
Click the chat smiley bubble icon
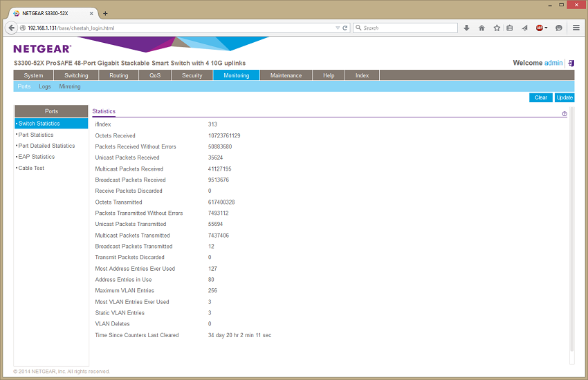tap(559, 28)
